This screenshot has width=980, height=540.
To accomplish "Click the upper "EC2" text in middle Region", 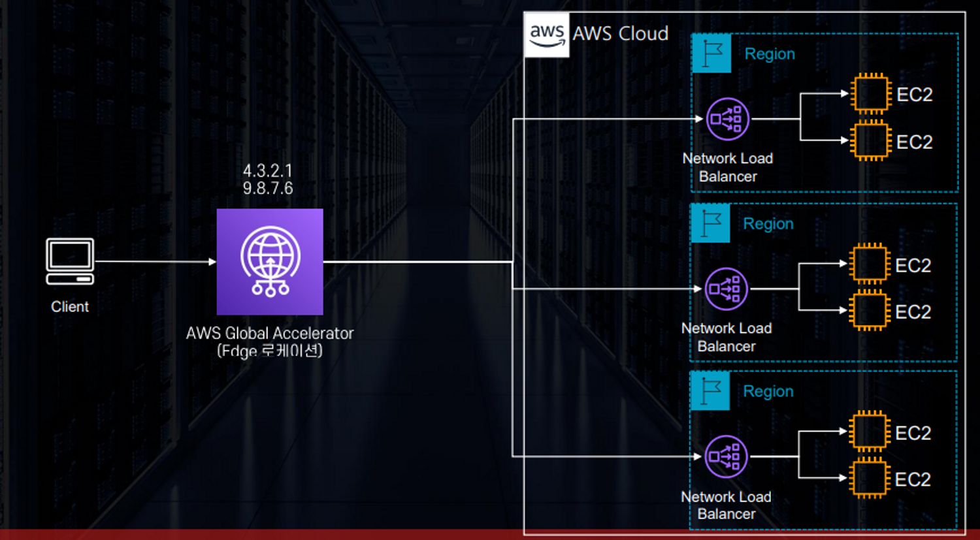I will tap(913, 265).
